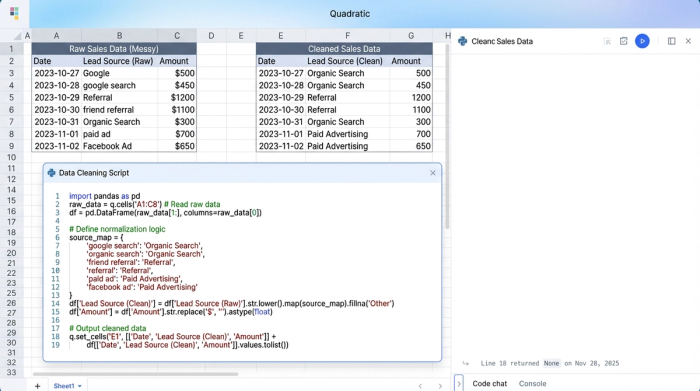Screen dimensions: 700x391
Task: Open the Sheet1 tab dropdown arrow
Action: click(80, 386)
